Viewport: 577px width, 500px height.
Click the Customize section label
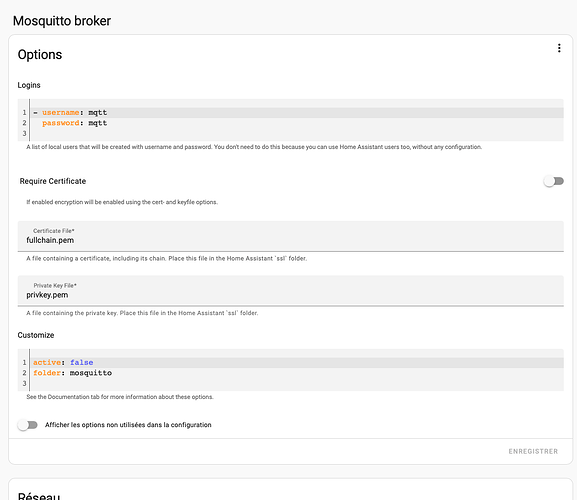coord(36,335)
